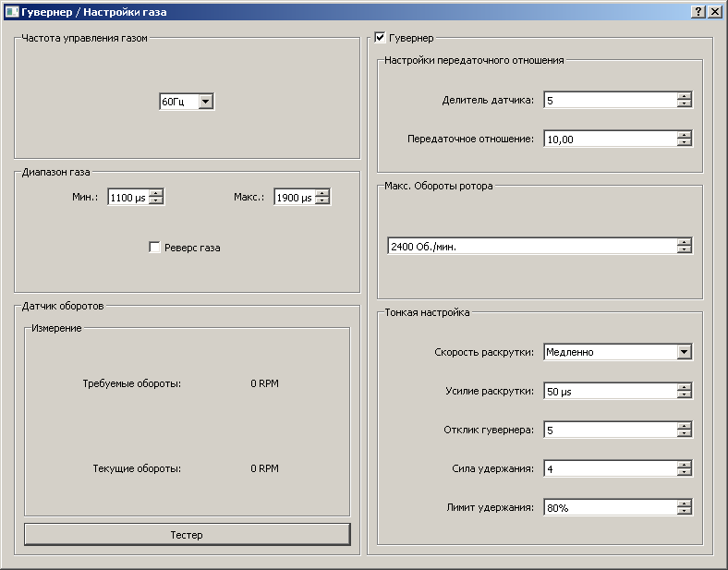Click the window title bar icon
This screenshot has height=570, width=728.
click(x=11, y=11)
